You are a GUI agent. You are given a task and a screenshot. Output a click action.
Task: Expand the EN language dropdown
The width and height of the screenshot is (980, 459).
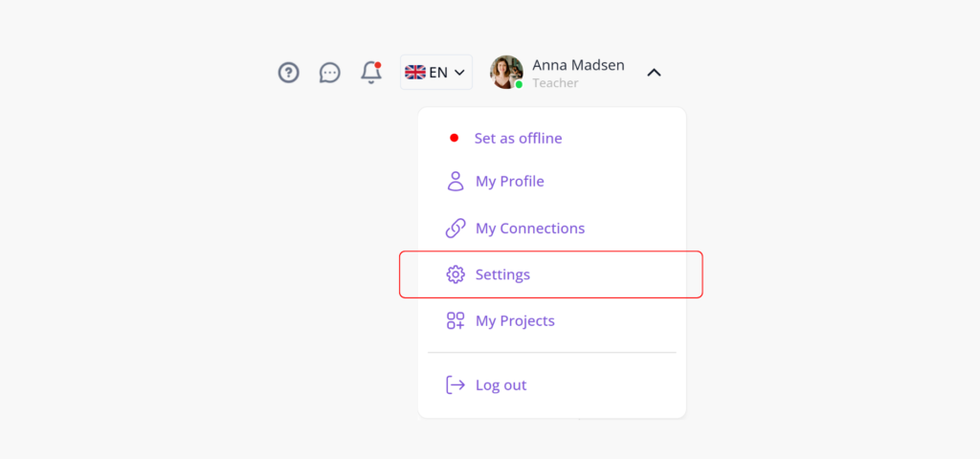[x=436, y=73]
